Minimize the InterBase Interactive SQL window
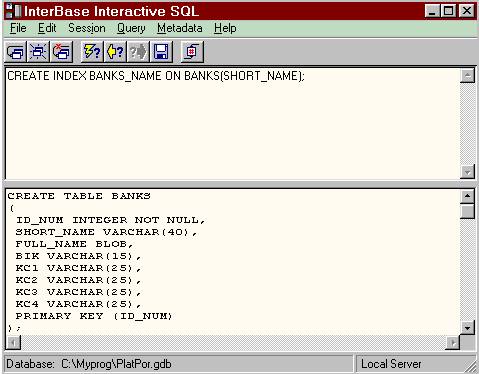Viewport: 479px width, 374px height. [x=432, y=11]
